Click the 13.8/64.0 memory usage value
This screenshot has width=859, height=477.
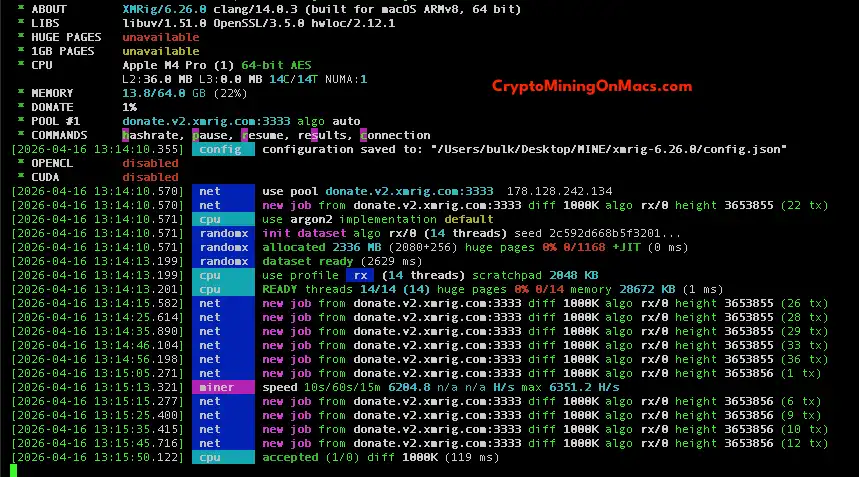coord(153,93)
